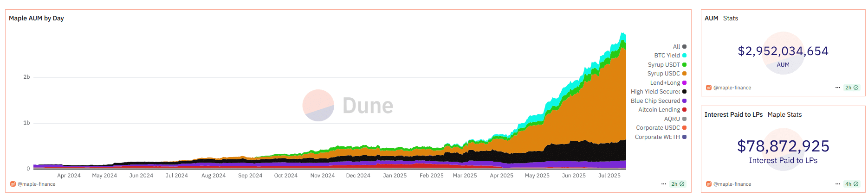This screenshot has height=195, width=868.
Task: Click the maple-finance avatar icon under the chart
Action: point(13,184)
